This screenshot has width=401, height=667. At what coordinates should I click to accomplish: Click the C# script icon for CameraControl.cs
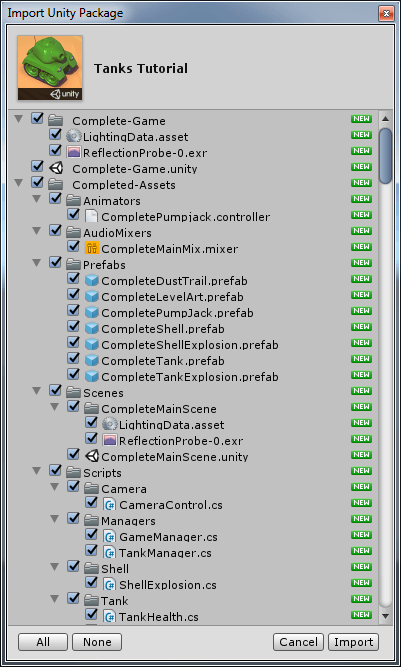point(110,505)
